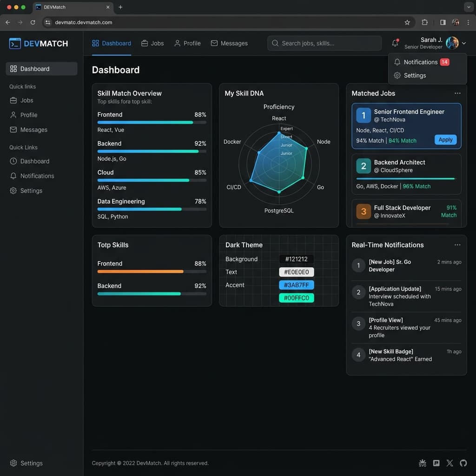The image size is (476, 476).
Task: Click the notification bell icon in header
Action: click(x=395, y=43)
